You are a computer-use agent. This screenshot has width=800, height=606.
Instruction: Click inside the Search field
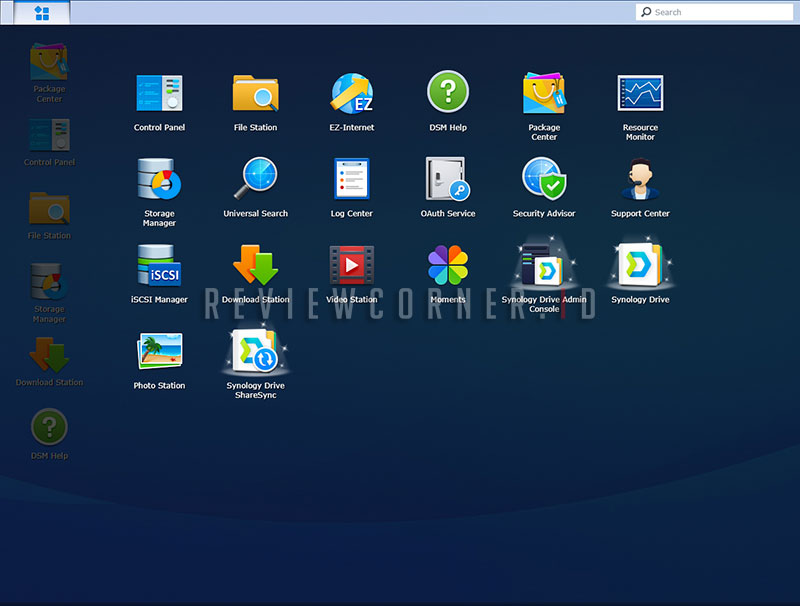point(715,12)
